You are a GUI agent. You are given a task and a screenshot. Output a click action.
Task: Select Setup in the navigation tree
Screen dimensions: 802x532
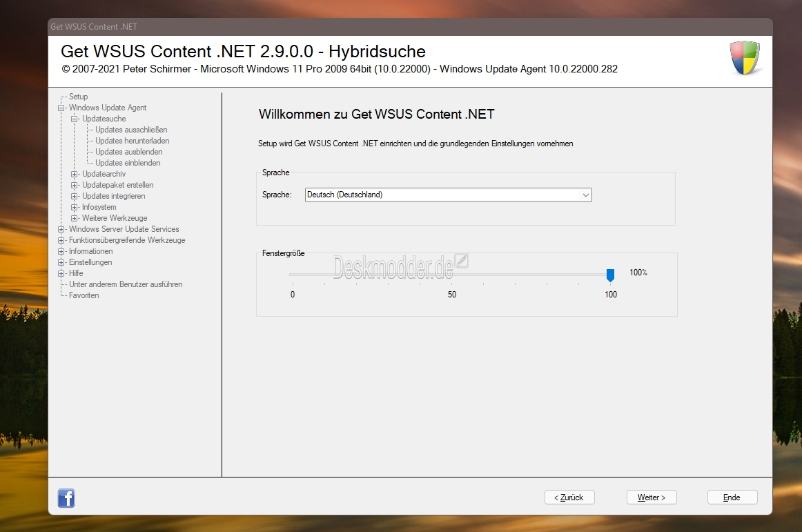[78, 97]
